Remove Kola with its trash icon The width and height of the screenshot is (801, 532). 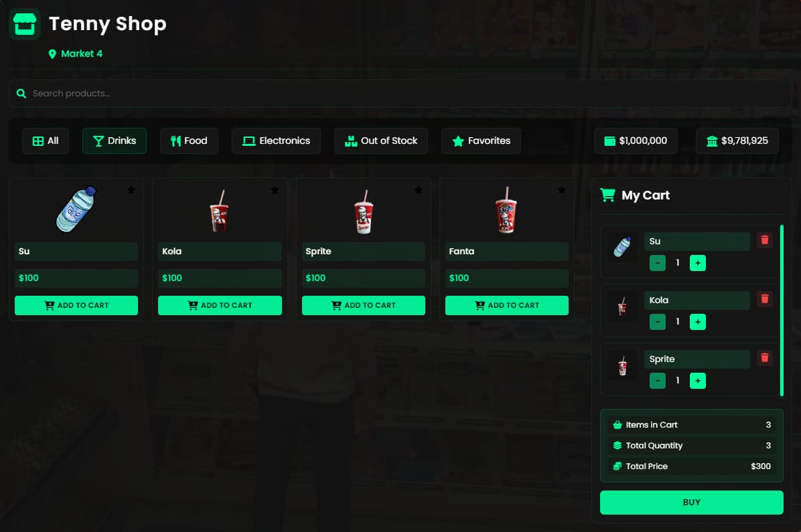pyautogui.click(x=764, y=298)
